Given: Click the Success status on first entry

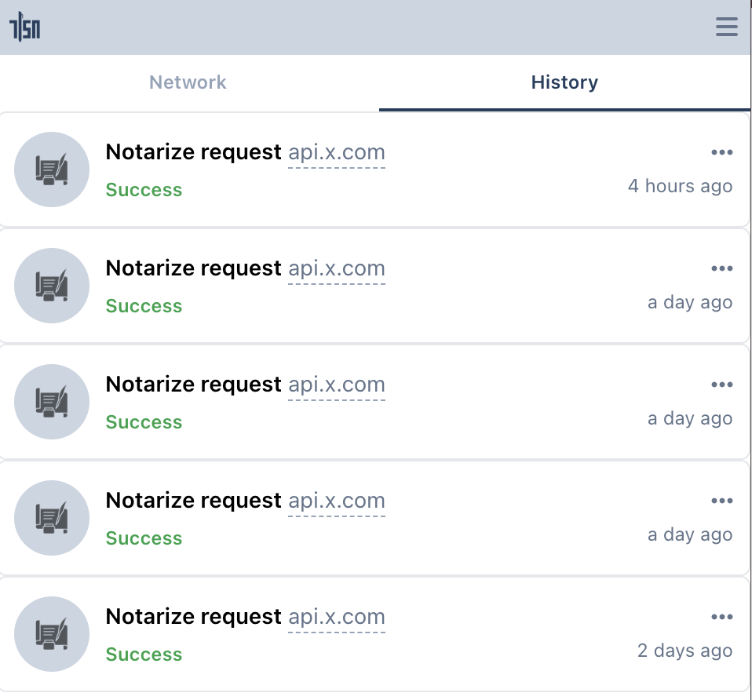Looking at the screenshot, I should (x=144, y=189).
